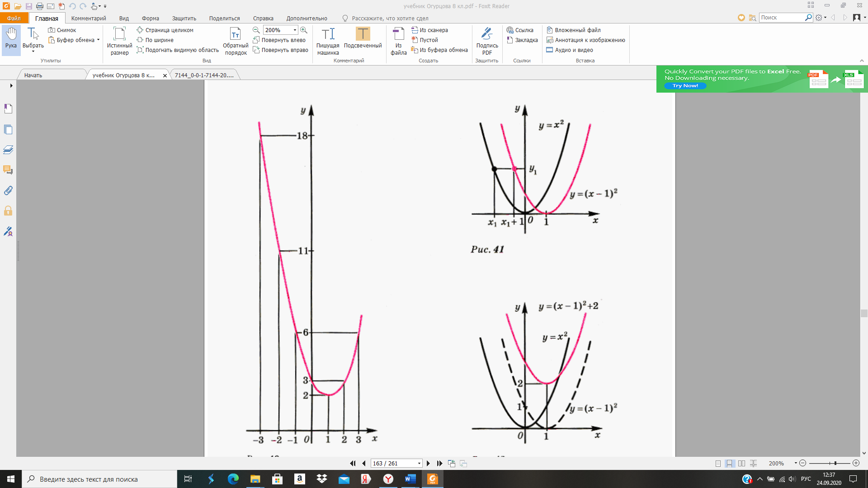The image size is (868, 488).
Task: Open Подпись PDF signing tool
Action: (487, 41)
